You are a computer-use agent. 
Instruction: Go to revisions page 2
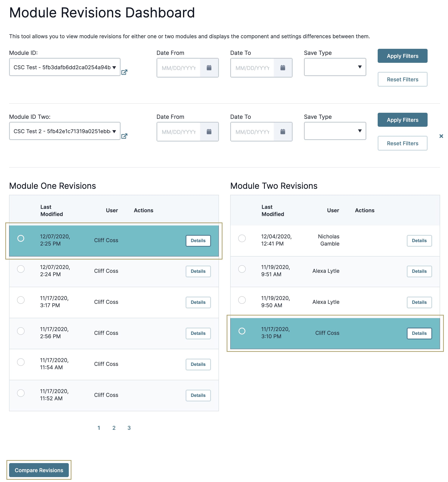click(114, 428)
